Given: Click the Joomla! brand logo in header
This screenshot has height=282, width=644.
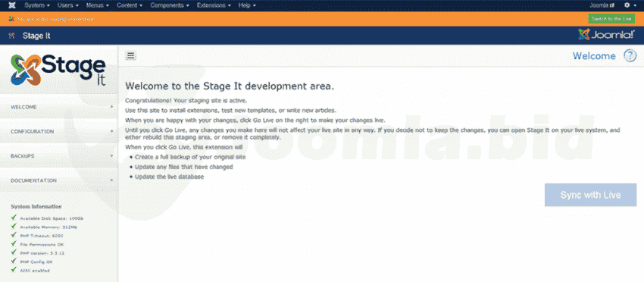Looking at the screenshot, I should coord(606,35).
